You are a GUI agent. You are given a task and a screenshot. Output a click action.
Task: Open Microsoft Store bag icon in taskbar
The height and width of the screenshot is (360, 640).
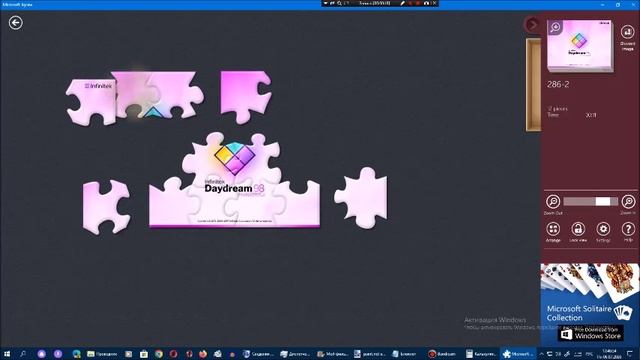144,354
